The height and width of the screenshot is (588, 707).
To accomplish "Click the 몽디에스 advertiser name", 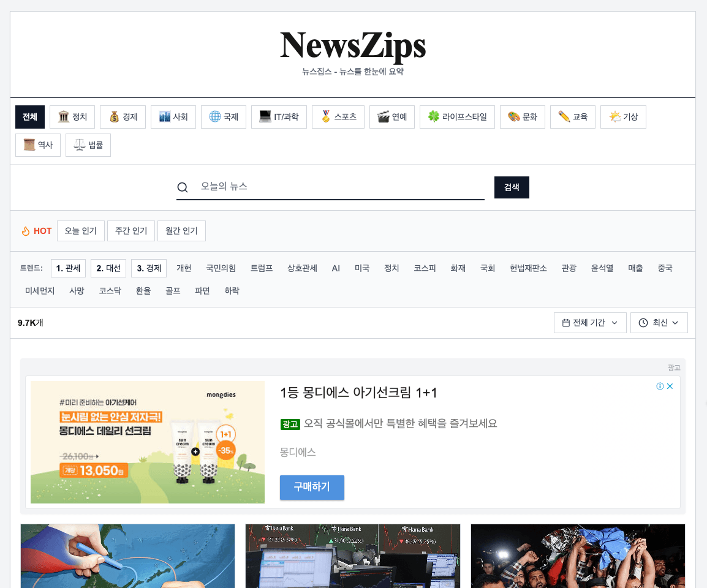I will [298, 452].
